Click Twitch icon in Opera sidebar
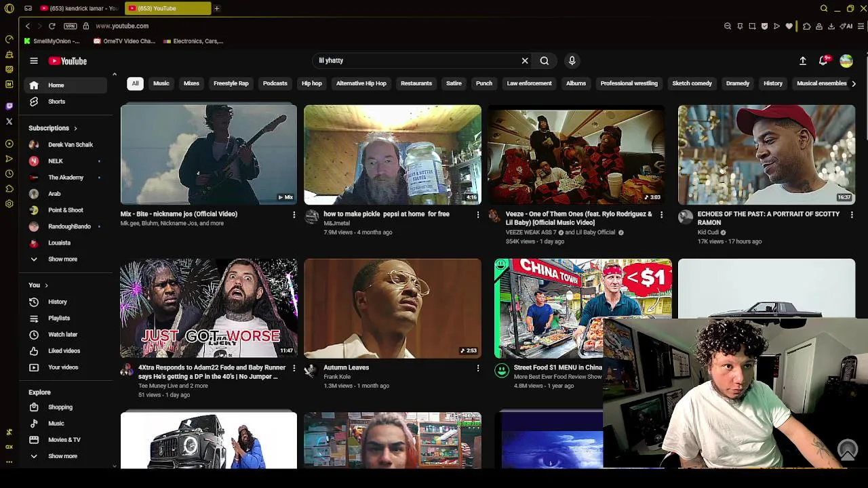 click(x=9, y=106)
